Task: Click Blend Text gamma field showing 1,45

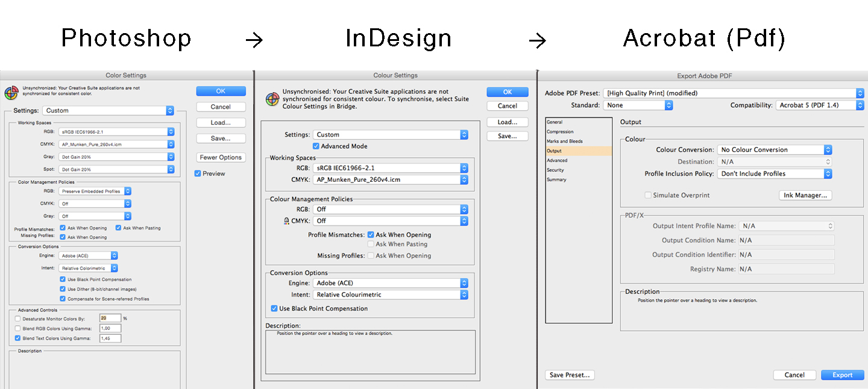Action: pos(110,338)
